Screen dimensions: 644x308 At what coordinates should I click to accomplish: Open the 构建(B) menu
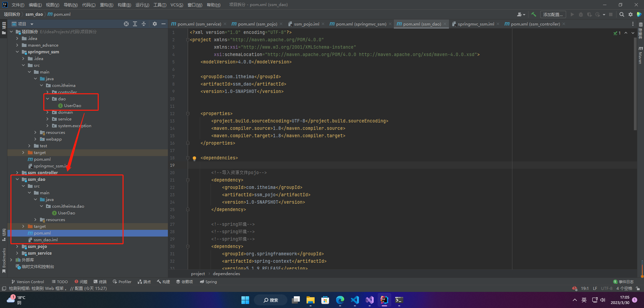124,5
